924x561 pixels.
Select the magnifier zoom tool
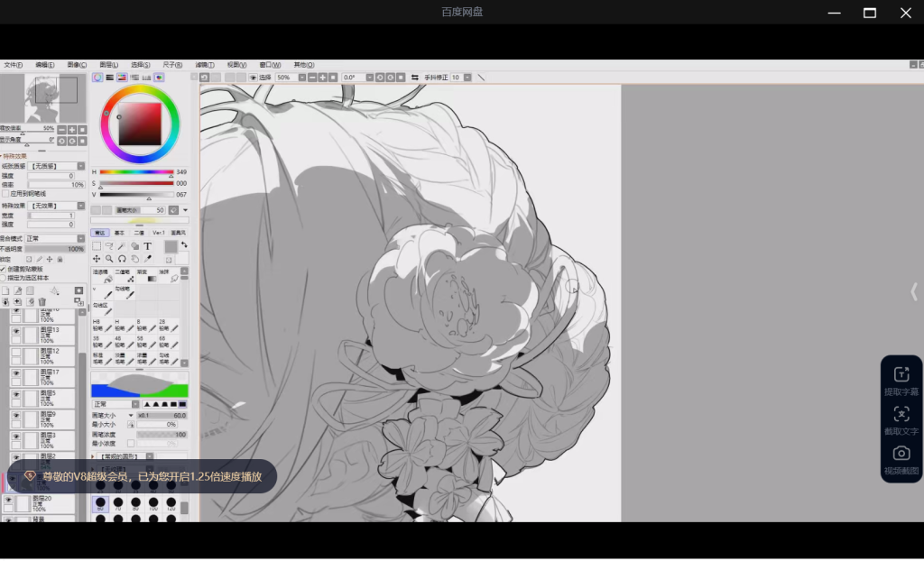tap(109, 259)
